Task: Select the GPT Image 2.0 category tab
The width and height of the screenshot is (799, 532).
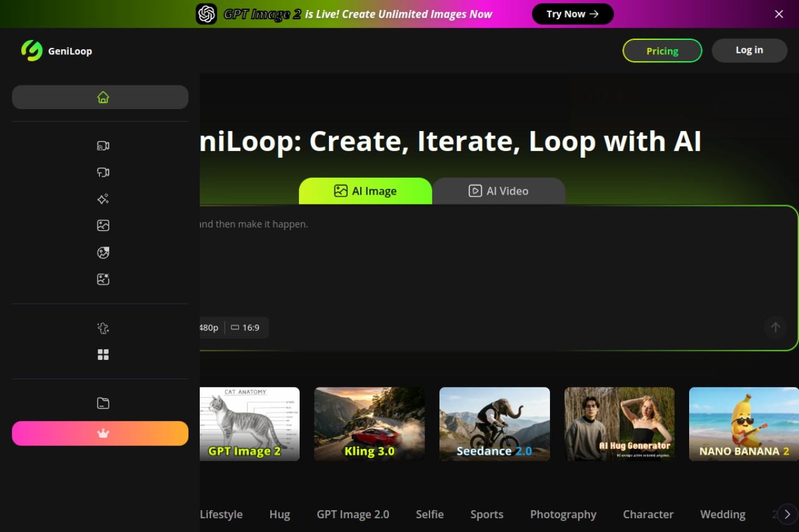Action: (x=353, y=515)
